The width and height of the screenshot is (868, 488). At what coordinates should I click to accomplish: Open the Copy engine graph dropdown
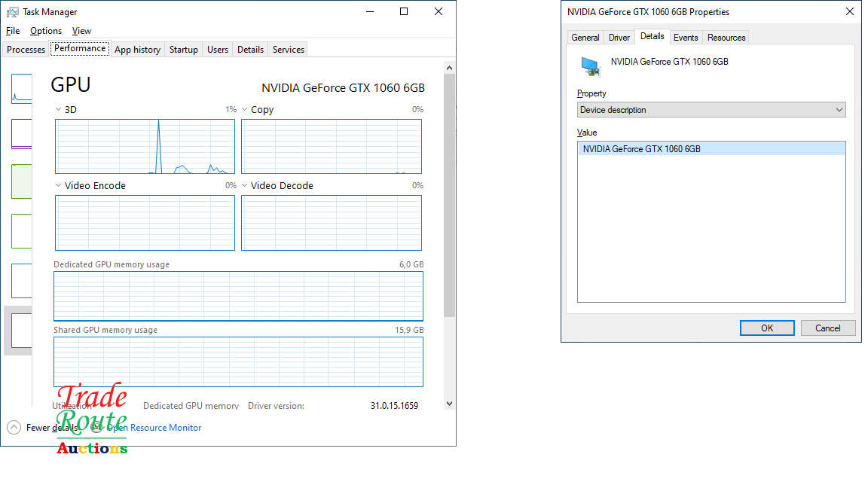245,110
